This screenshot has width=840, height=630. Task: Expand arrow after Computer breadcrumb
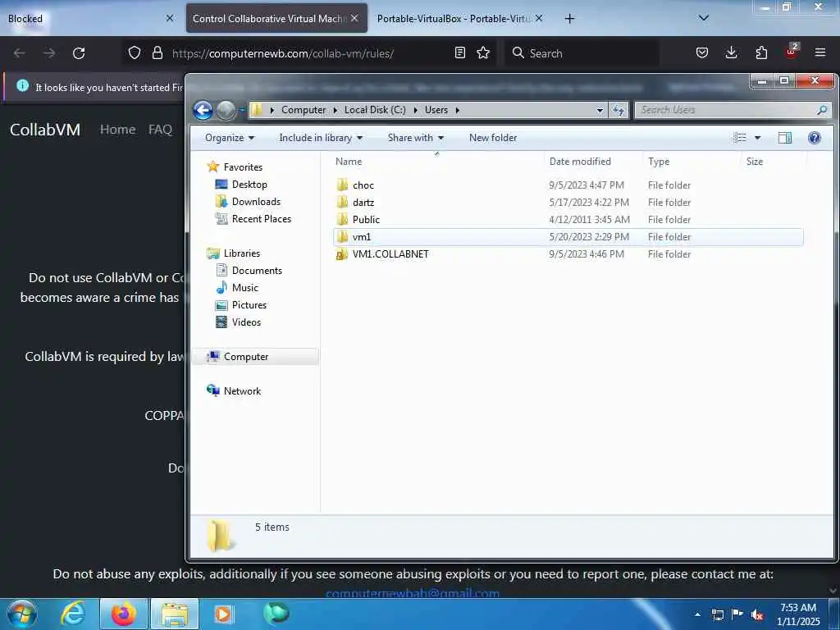click(x=335, y=110)
